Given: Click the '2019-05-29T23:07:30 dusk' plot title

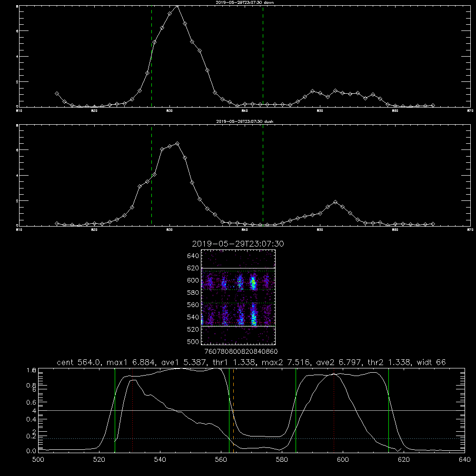Looking at the screenshot, I should coord(245,121).
